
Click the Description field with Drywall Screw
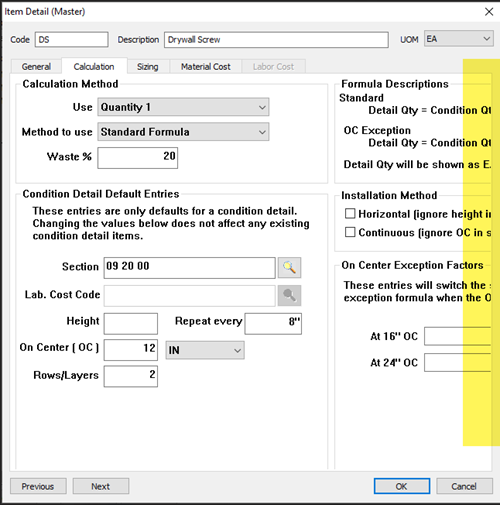coord(276,40)
